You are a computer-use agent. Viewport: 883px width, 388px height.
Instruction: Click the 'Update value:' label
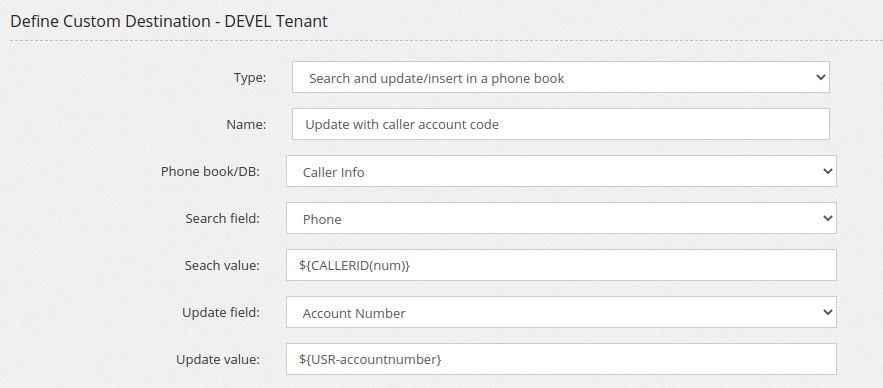(x=218, y=359)
